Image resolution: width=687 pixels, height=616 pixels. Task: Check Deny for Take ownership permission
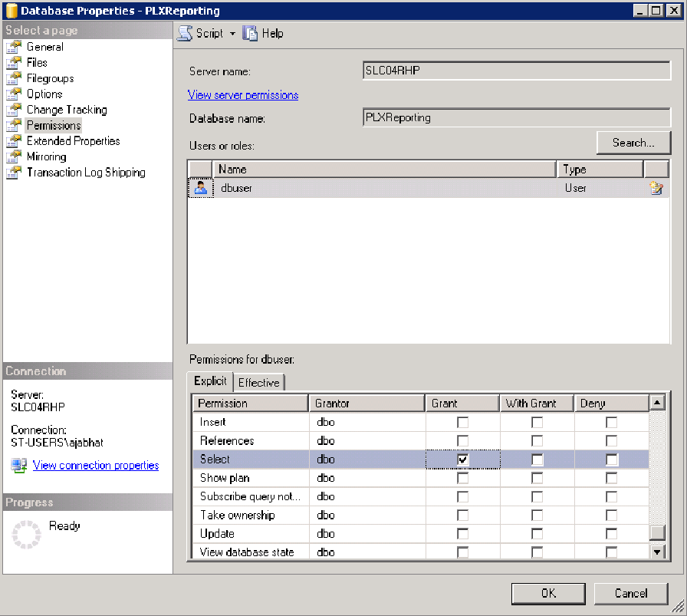[x=612, y=516]
